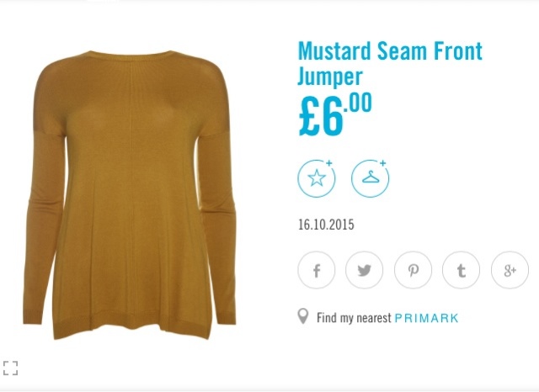Select the Find my nearest text
This screenshot has width=539, height=392.
(x=354, y=318)
